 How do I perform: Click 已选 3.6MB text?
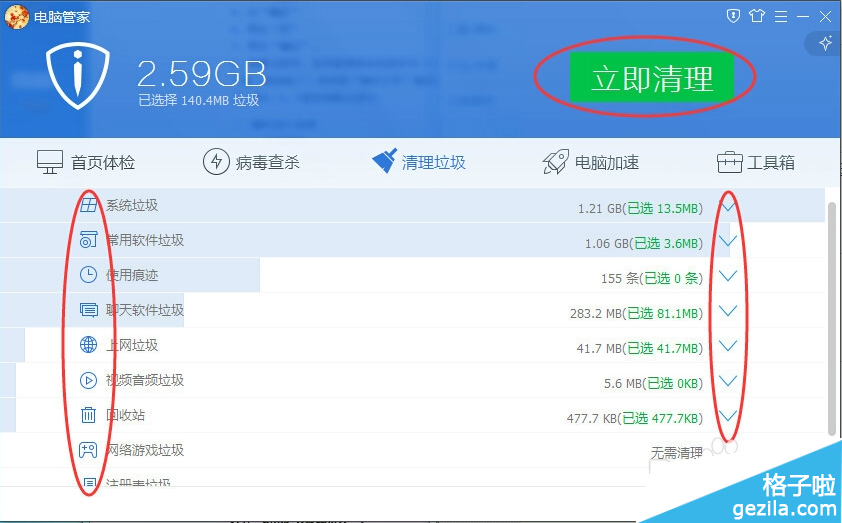click(x=666, y=243)
